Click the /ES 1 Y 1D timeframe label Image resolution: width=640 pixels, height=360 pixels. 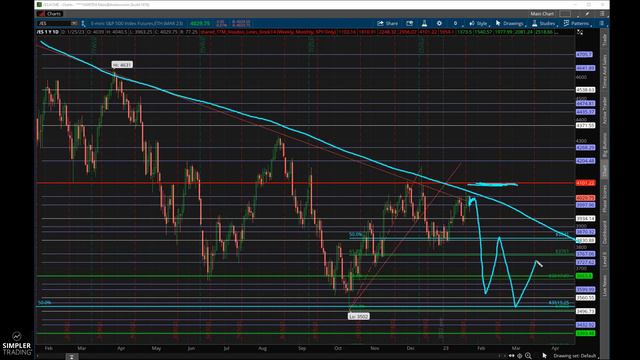pyautogui.click(x=48, y=32)
